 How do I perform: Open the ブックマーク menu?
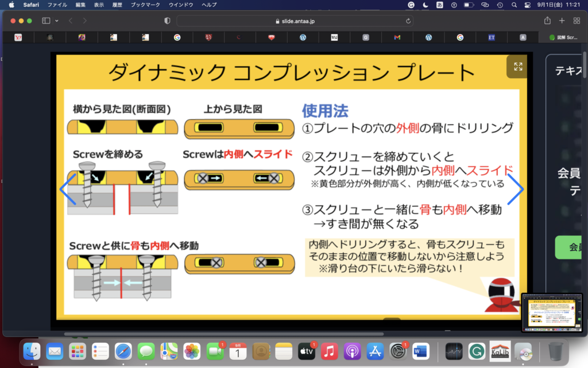[x=144, y=5]
